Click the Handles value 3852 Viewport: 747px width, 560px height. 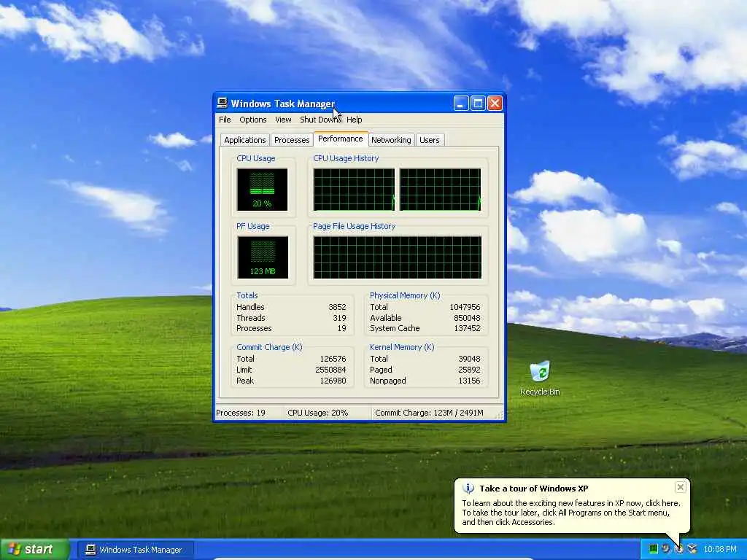pos(337,307)
